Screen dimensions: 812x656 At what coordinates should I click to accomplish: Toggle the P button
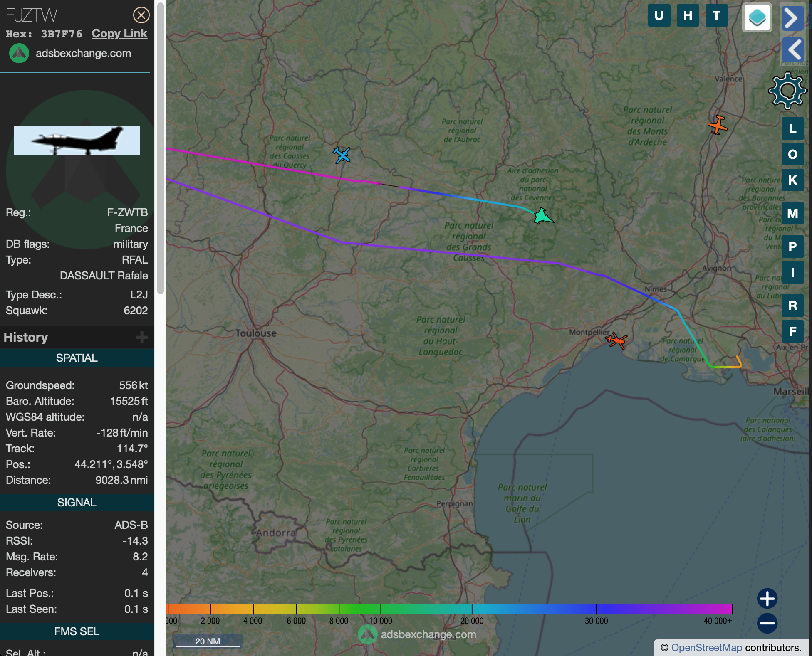point(792,247)
